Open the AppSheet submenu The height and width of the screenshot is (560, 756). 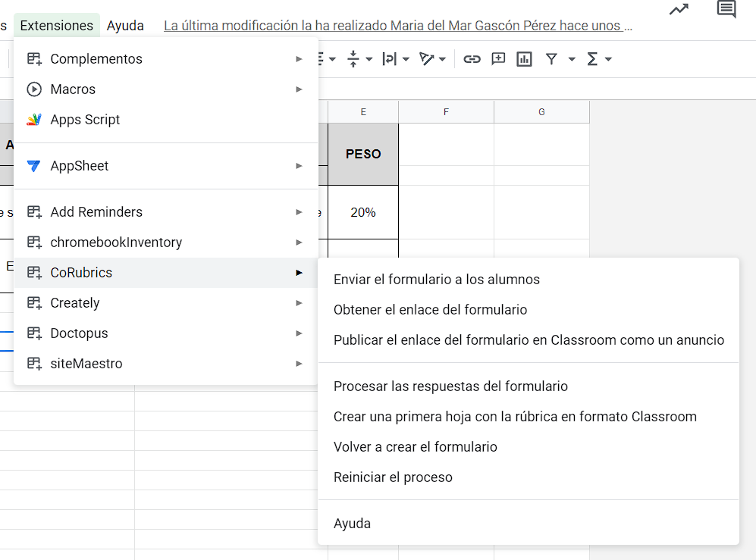166,166
